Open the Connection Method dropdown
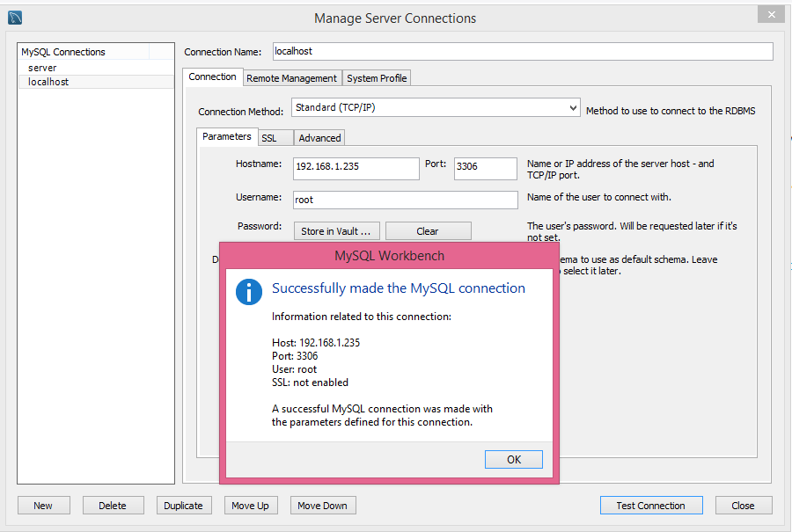The height and width of the screenshot is (532, 792). click(435, 109)
